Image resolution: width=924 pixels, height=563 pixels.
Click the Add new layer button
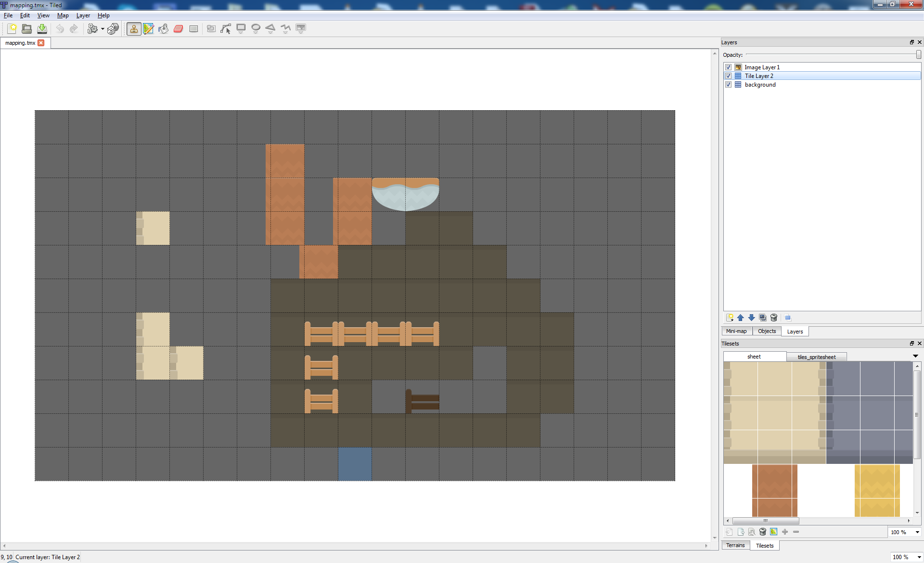pyautogui.click(x=730, y=318)
